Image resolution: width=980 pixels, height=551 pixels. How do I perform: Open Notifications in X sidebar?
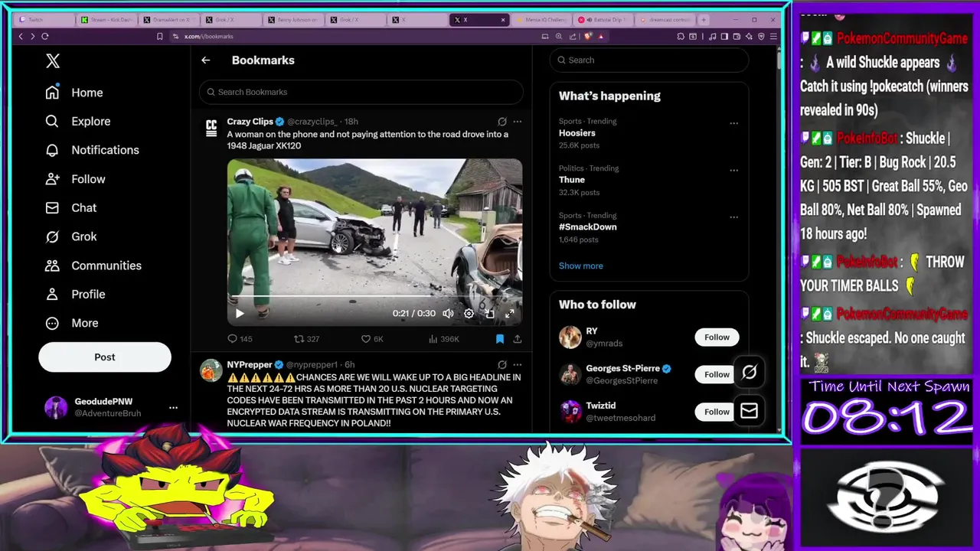[x=93, y=150]
